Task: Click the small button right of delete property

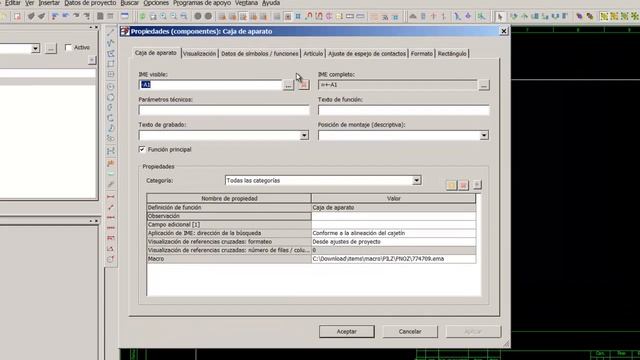Action: tap(477, 185)
